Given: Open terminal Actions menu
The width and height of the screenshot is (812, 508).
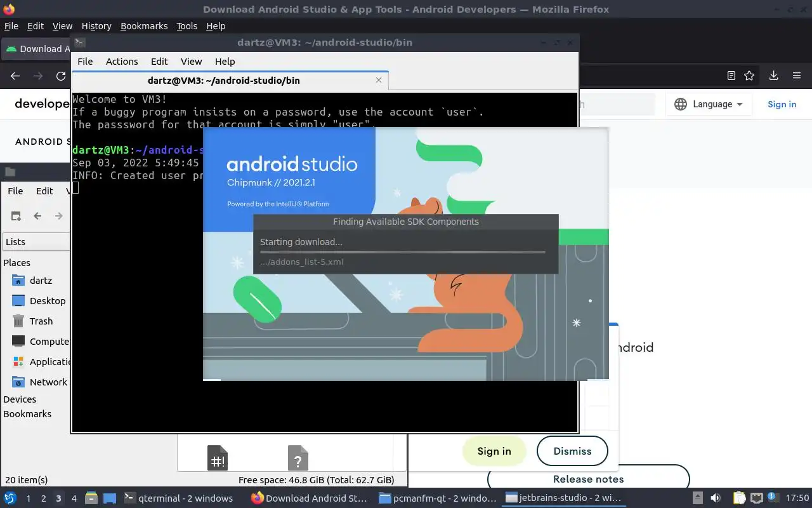Looking at the screenshot, I should (122, 61).
